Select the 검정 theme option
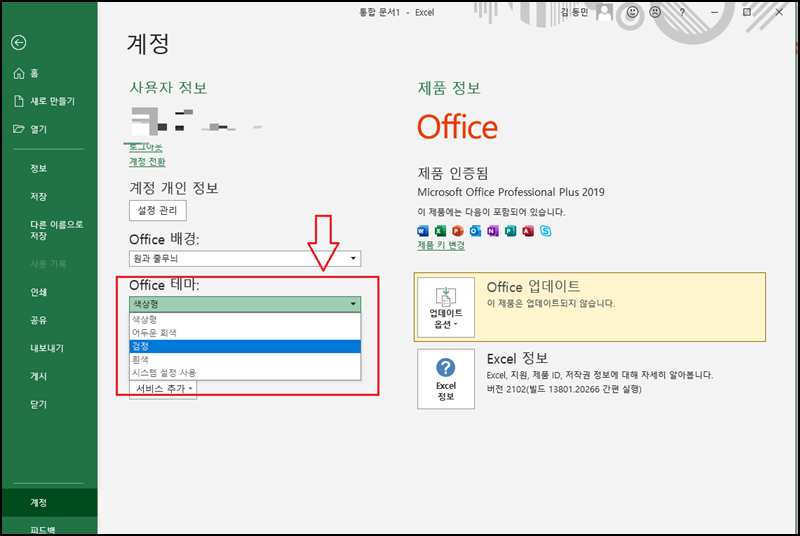Screen dimensions: 800x536 coord(245,346)
